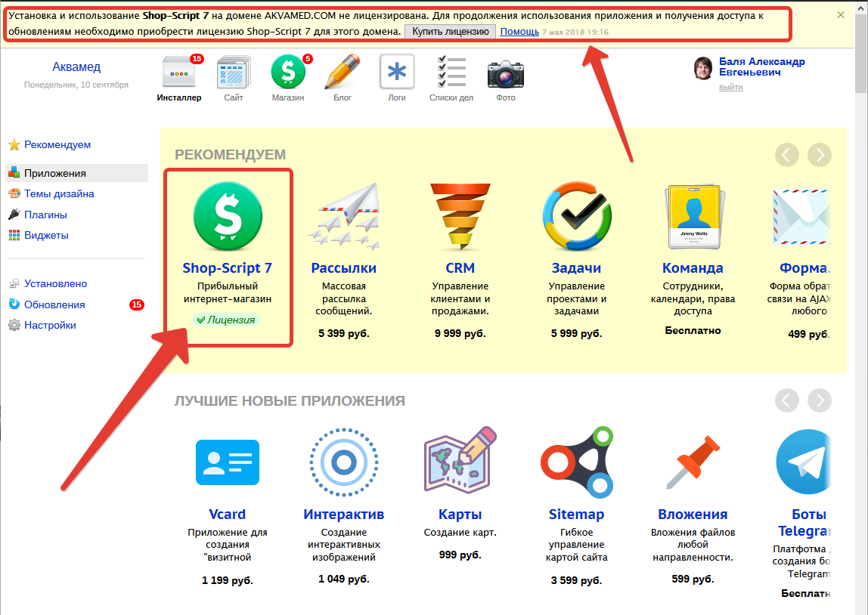
Task: Open Updates (Обновления) in sidebar
Action: pyautogui.click(x=54, y=304)
